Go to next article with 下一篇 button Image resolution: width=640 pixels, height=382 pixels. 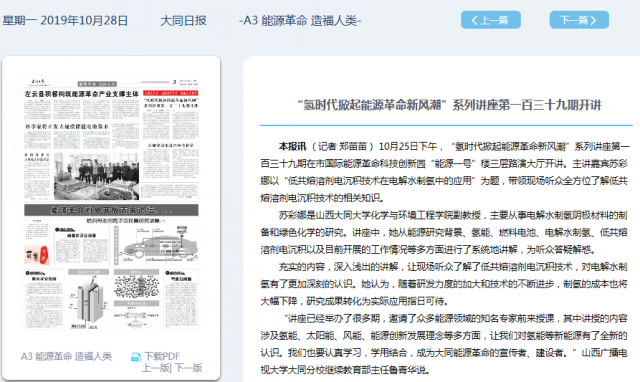[579, 20]
